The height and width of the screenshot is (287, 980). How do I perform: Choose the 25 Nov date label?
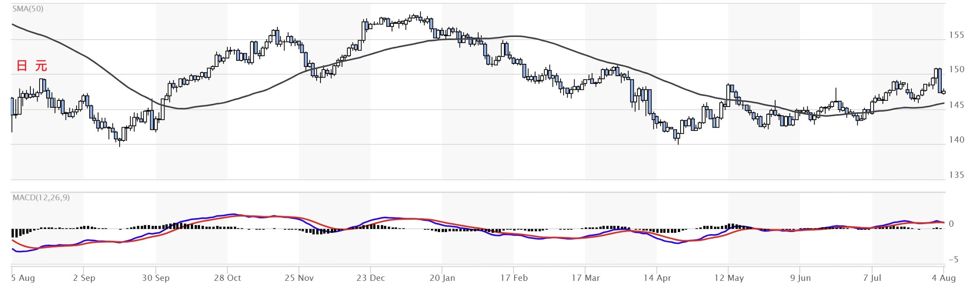(299, 278)
